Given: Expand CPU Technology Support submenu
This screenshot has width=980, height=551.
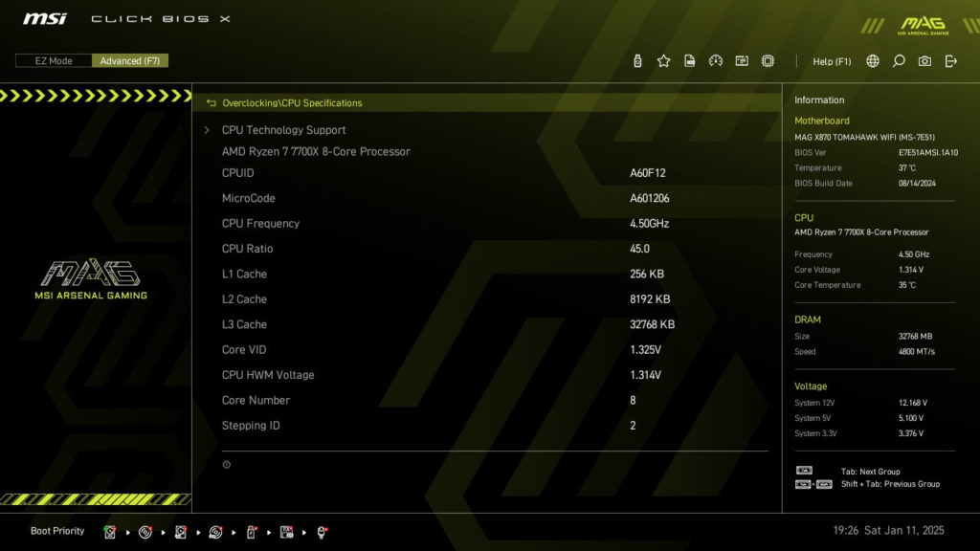Looking at the screenshot, I should [x=283, y=130].
